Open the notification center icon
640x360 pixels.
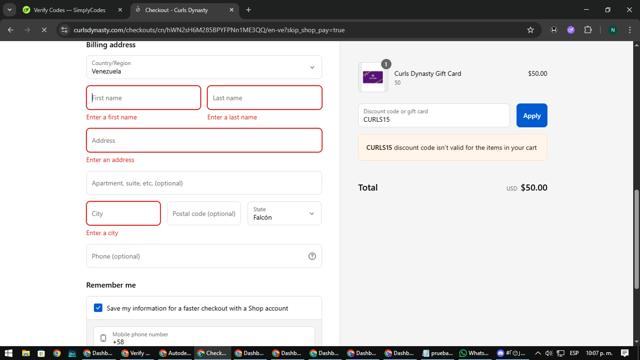(x=625, y=353)
